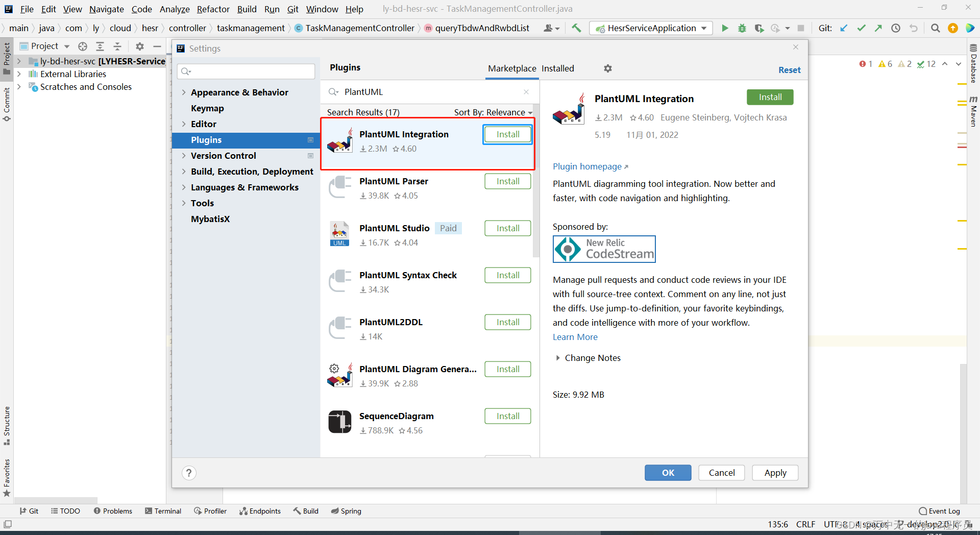Image resolution: width=980 pixels, height=535 pixels.
Task: Click OK in Settings dialog
Action: 668,473
